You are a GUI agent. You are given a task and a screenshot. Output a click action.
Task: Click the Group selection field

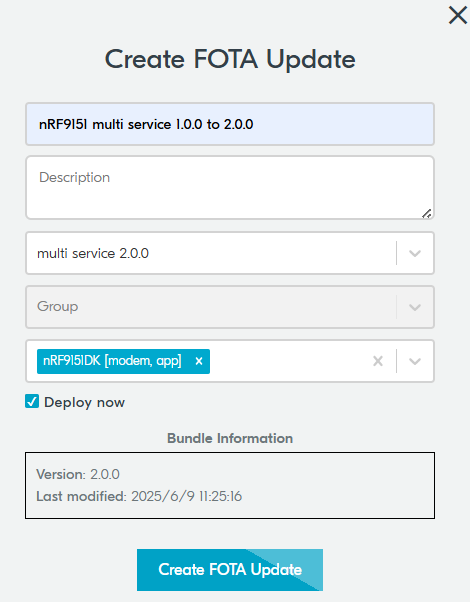click(x=210, y=307)
